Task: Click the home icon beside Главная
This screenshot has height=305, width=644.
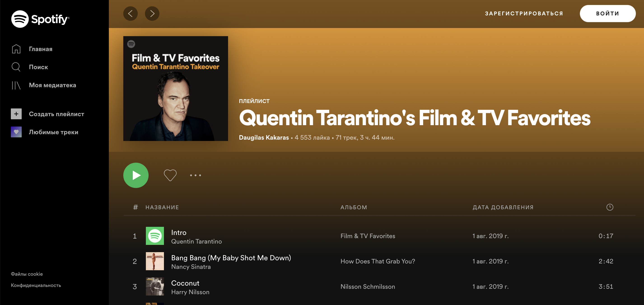Action: 16,49
